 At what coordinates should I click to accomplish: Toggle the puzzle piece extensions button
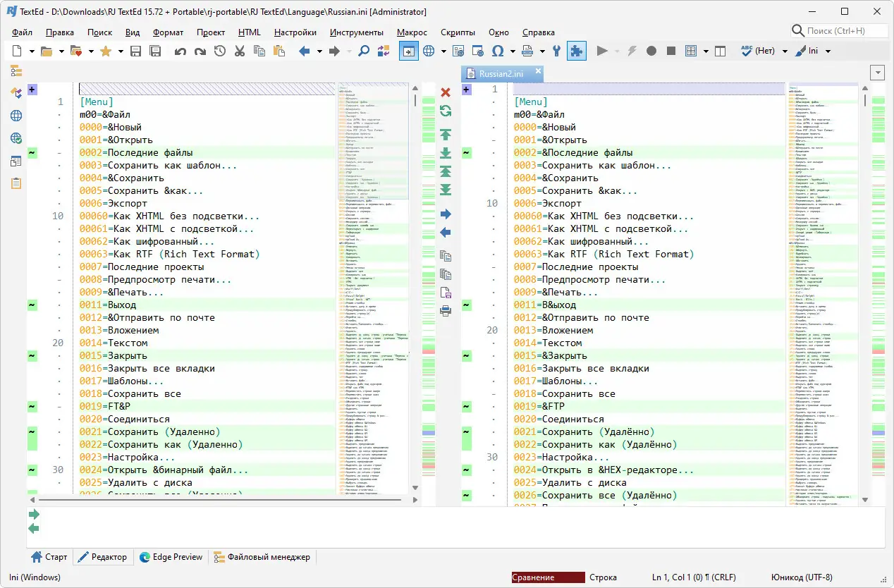(576, 51)
